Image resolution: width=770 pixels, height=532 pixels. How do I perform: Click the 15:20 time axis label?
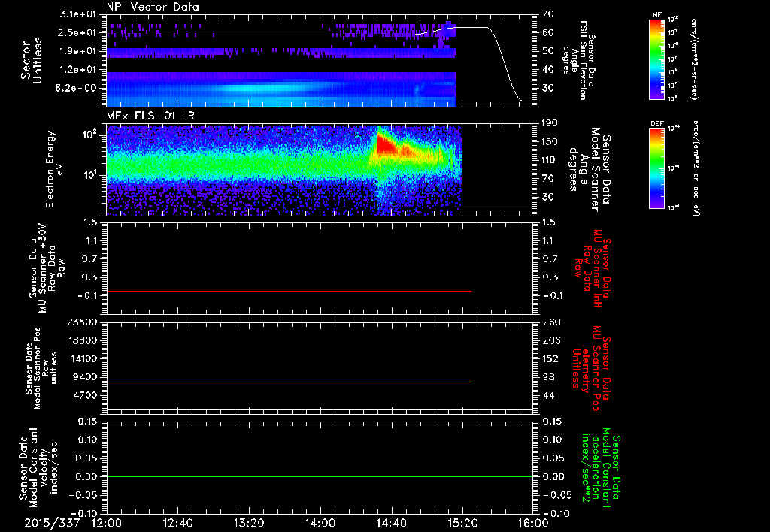coord(462,523)
